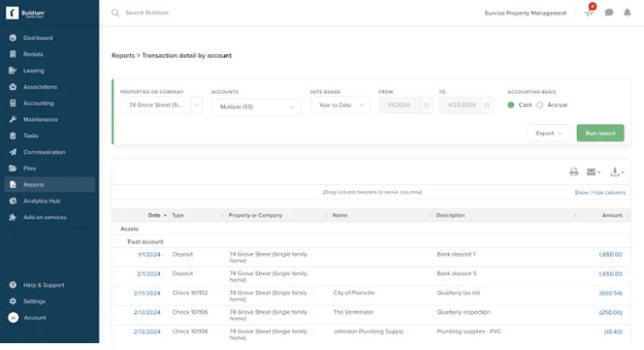Click the Show / hide columns link

coord(600,192)
